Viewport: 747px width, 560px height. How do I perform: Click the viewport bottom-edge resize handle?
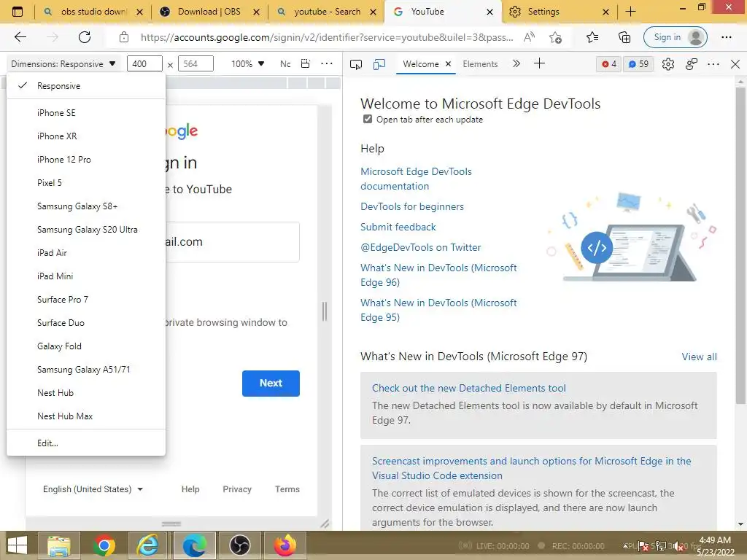(x=171, y=524)
